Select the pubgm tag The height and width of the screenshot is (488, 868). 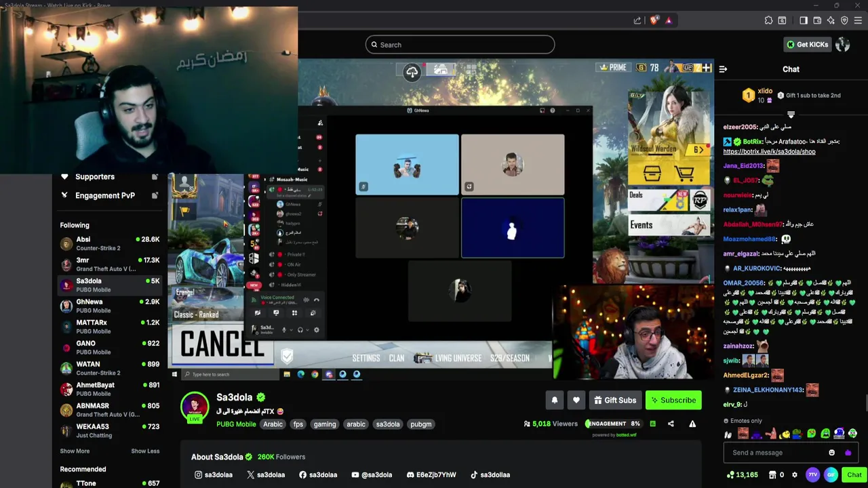[420, 424]
